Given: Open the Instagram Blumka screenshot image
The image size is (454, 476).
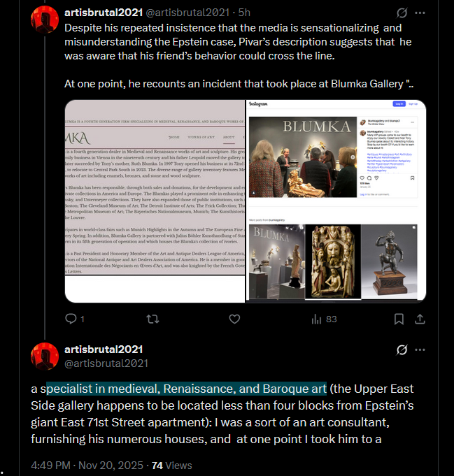Looking at the screenshot, I should coord(336,201).
